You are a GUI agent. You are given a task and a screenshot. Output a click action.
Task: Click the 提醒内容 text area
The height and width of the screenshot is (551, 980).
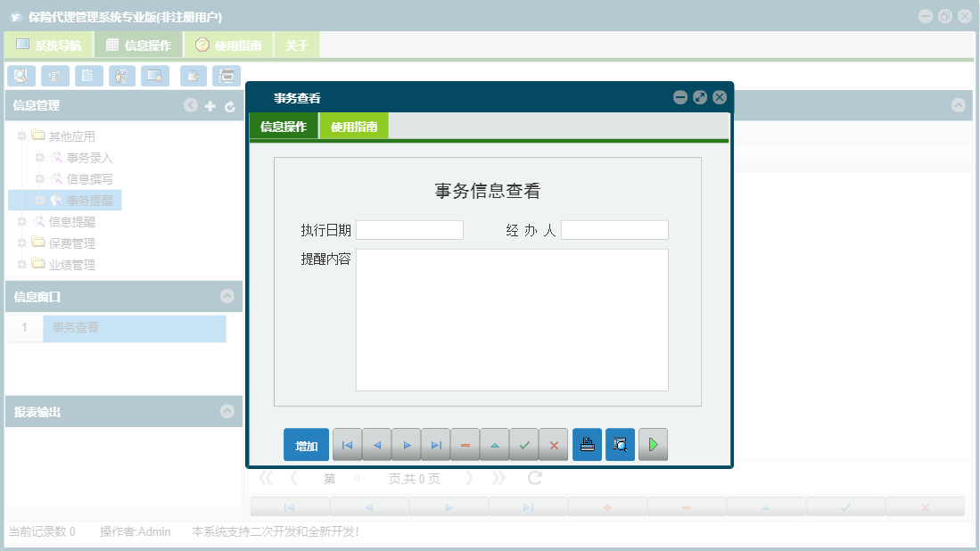pyautogui.click(x=512, y=320)
